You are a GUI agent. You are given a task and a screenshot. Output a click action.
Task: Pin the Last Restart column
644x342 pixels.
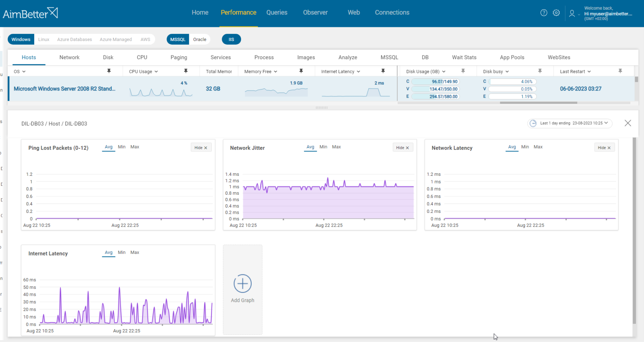(620, 71)
